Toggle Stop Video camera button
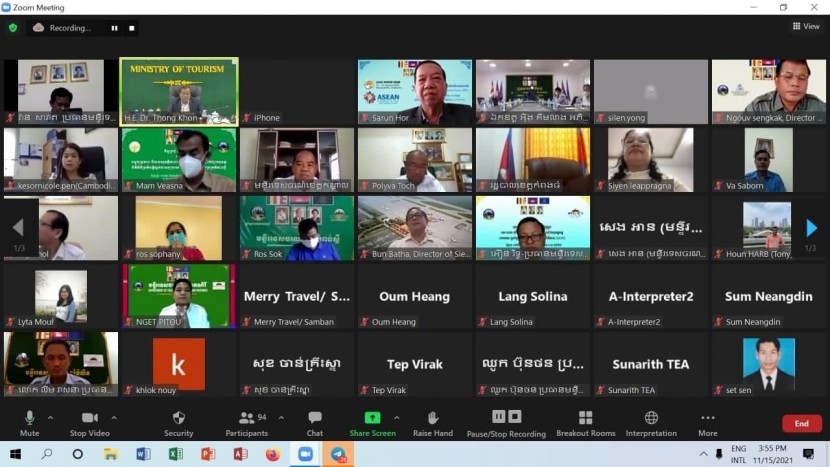Screen dimensions: 830x467 90,422
